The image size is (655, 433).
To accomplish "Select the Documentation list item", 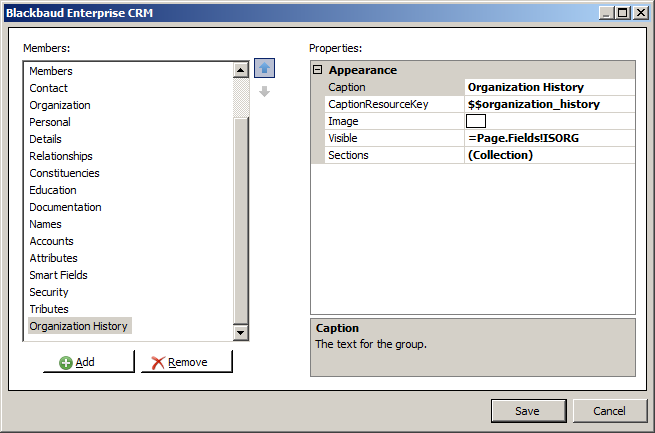I will pos(65,207).
